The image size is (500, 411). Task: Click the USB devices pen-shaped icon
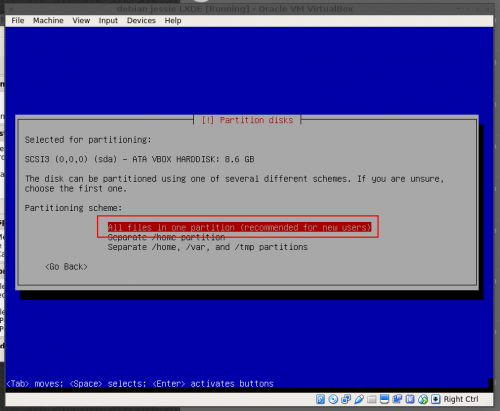click(359, 399)
